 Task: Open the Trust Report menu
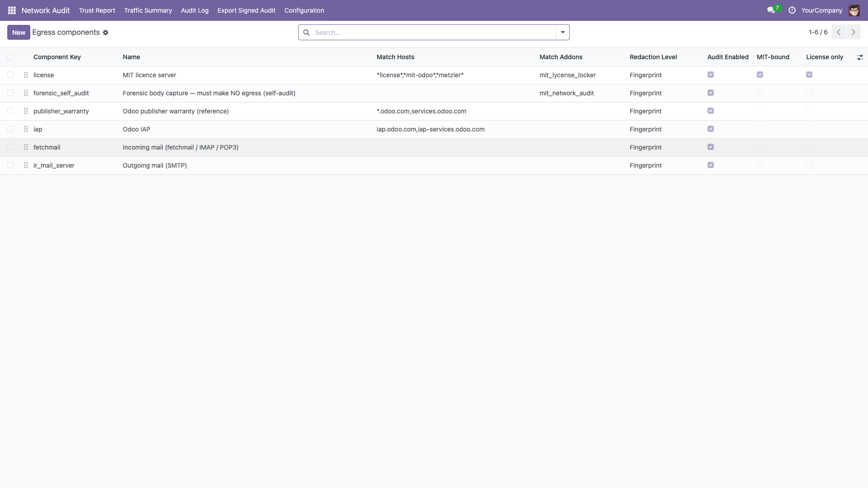pos(97,10)
